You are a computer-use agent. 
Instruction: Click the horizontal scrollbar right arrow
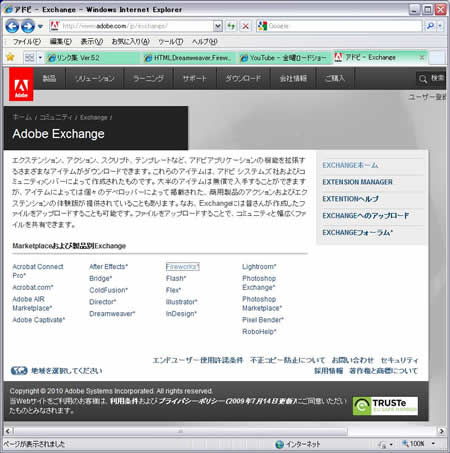(442, 431)
